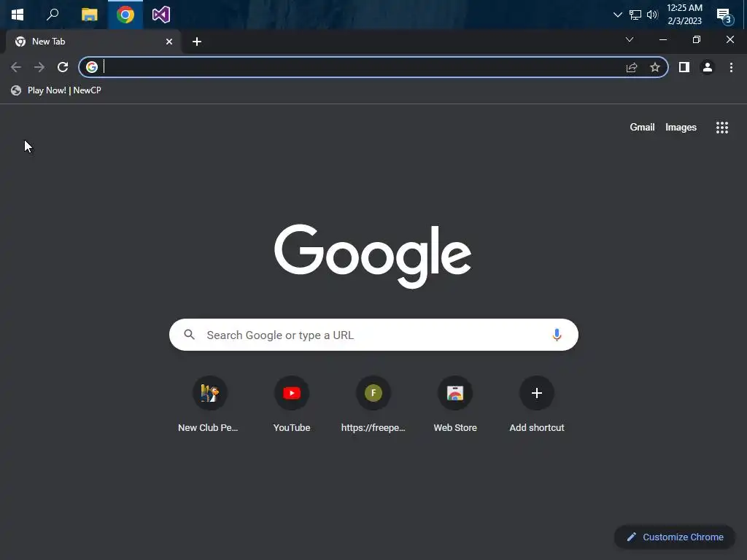
Task: Go back with the back arrow
Action: click(16, 67)
